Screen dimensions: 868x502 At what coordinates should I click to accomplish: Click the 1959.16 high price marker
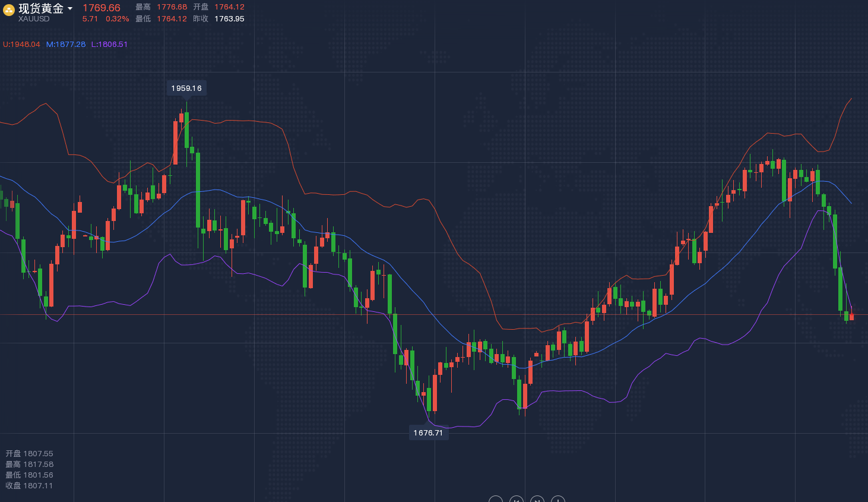tap(186, 88)
